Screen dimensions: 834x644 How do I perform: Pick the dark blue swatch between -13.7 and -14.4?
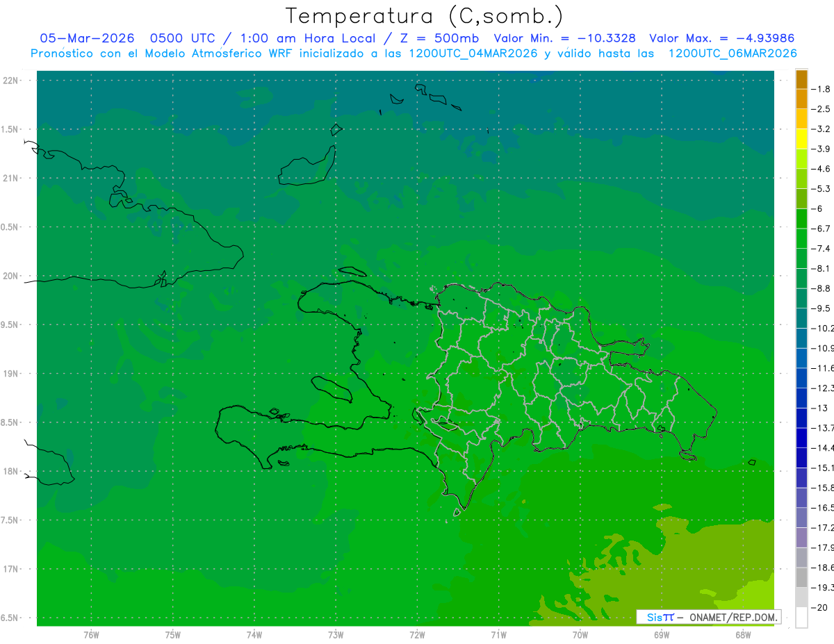[802, 438]
